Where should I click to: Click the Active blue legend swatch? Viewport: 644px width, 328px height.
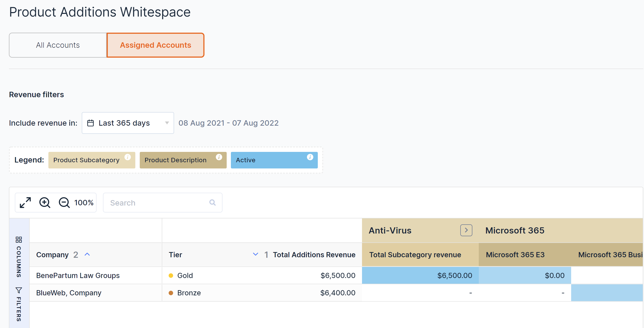(x=274, y=160)
